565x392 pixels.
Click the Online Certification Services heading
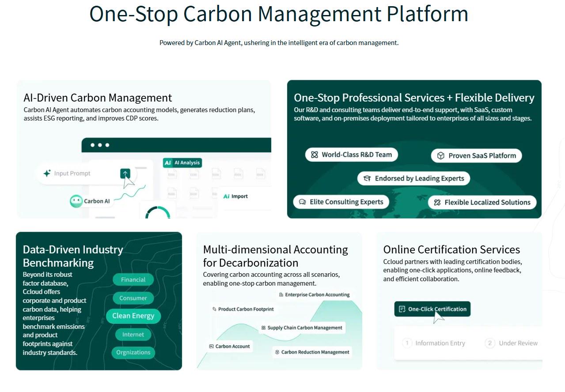point(451,249)
